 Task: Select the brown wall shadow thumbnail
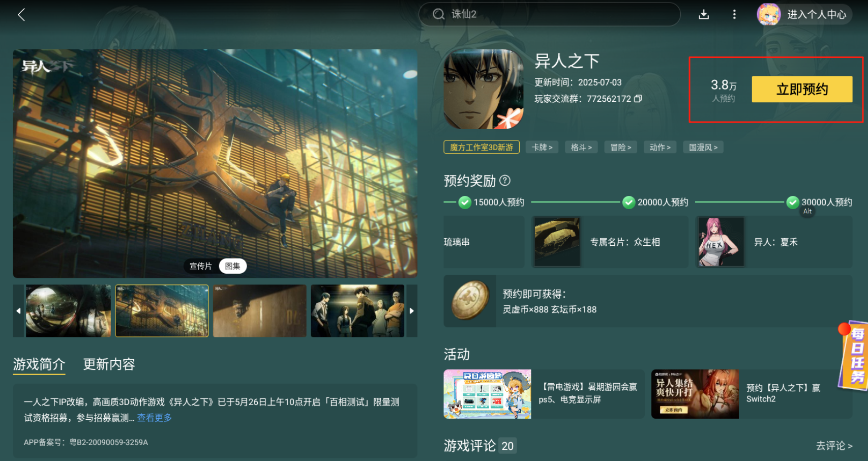(260, 311)
